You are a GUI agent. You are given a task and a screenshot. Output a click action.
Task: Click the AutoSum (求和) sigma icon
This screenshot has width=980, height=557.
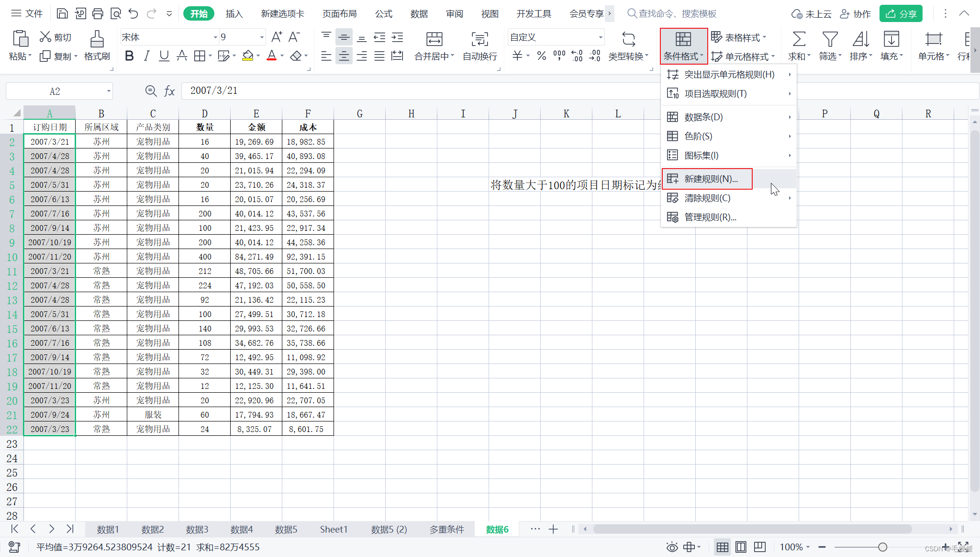click(x=799, y=39)
